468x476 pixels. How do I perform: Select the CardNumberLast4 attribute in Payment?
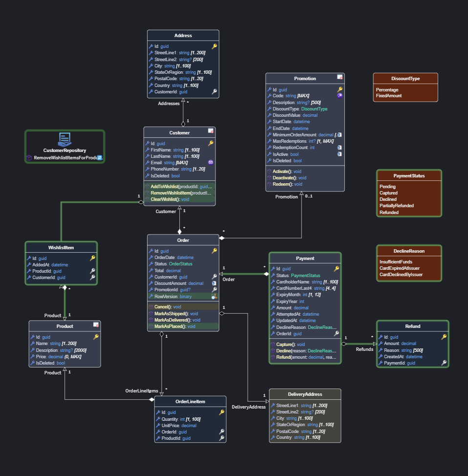pyautogui.click(x=305, y=288)
